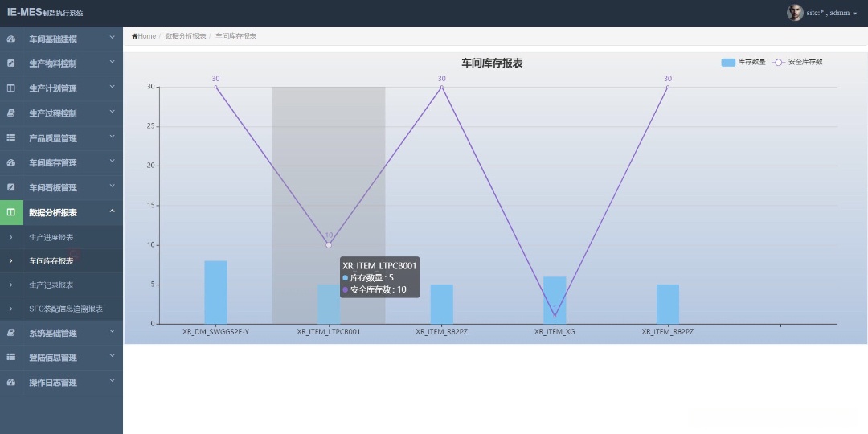
Task: Click the arrow before 生产进度报表
Action: click(x=11, y=237)
